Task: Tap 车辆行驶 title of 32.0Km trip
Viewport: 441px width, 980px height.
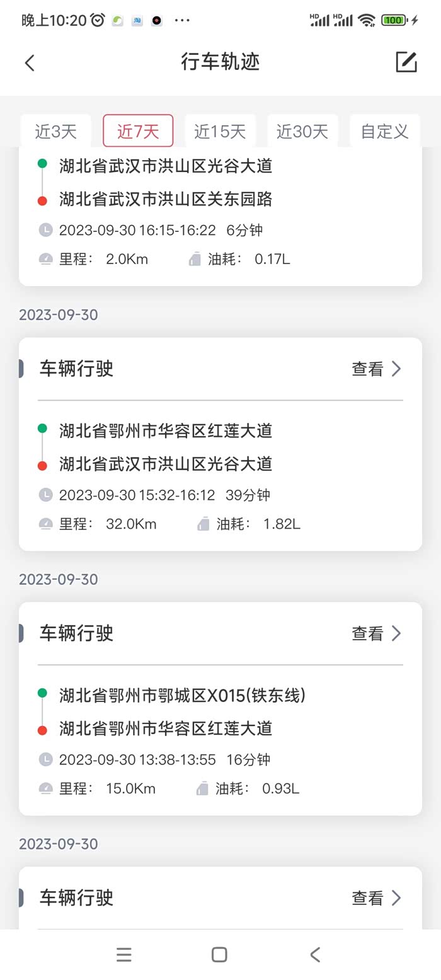Action: click(x=76, y=369)
